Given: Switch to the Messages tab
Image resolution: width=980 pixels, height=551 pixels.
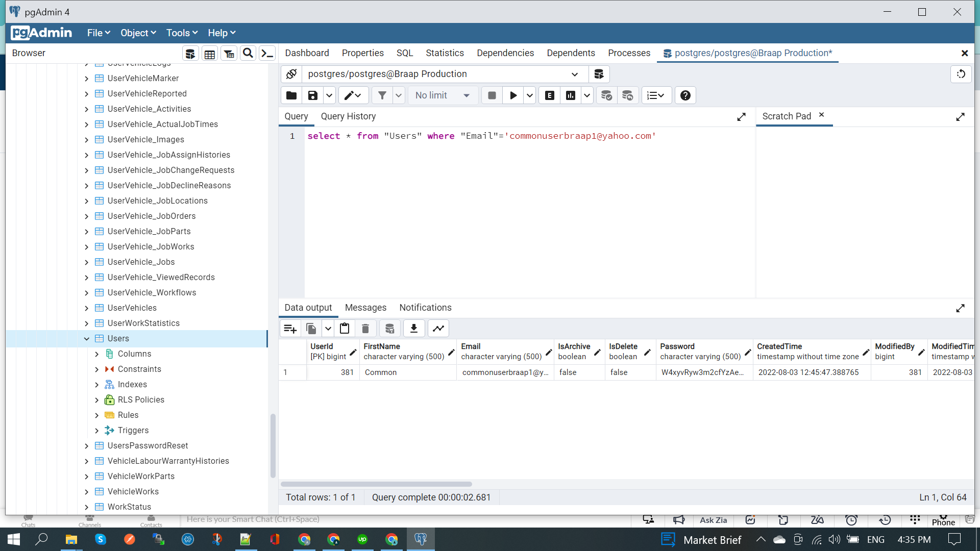Looking at the screenshot, I should point(365,308).
